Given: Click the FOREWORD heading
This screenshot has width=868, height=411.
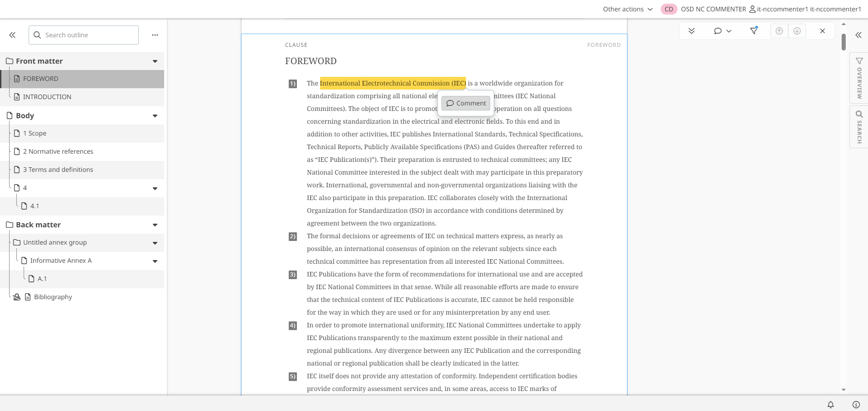Looking at the screenshot, I should (x=311, y=61).
